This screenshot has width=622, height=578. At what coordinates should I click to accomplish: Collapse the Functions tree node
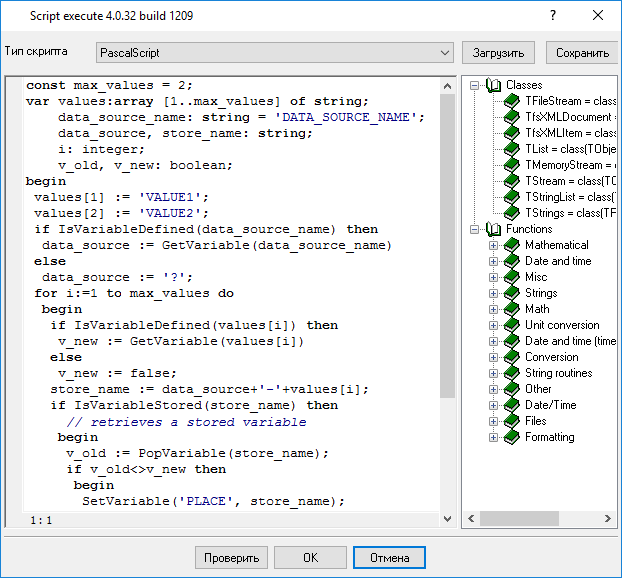tap(474, 229)
